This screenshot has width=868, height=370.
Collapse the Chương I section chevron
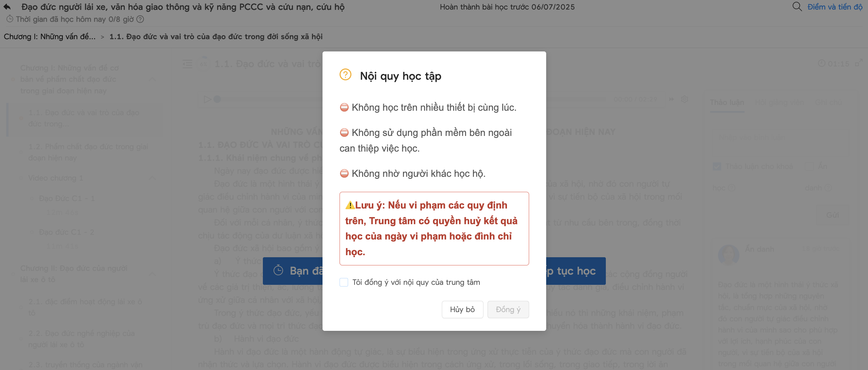152,79
